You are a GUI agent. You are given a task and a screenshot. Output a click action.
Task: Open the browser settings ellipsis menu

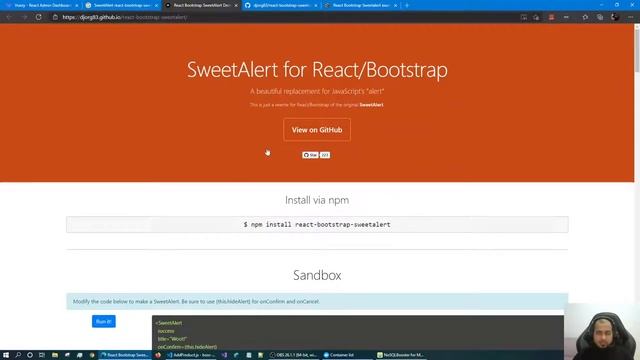[x=631, y=17]
